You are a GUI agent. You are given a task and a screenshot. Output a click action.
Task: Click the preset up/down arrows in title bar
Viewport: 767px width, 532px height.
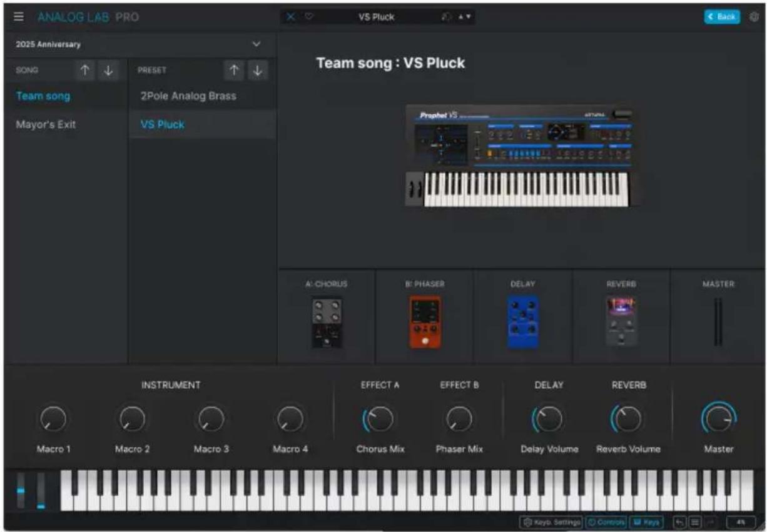(466, 17)
